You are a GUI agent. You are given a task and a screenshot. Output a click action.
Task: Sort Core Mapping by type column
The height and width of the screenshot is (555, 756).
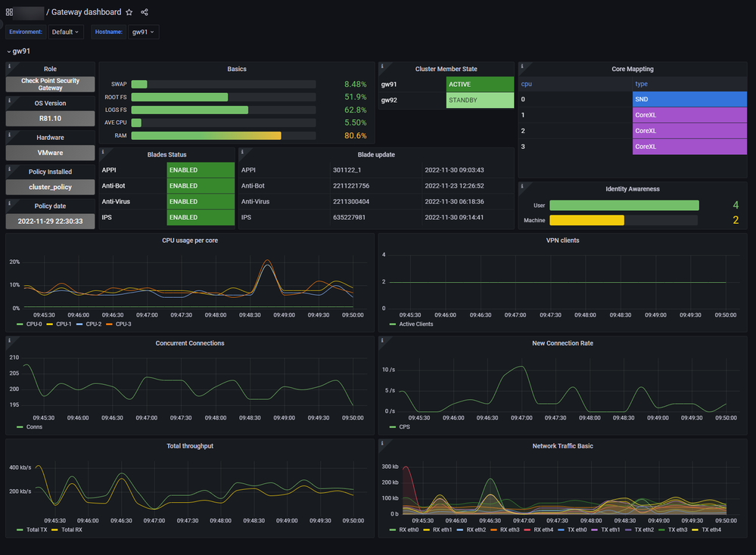coord(641,84)
